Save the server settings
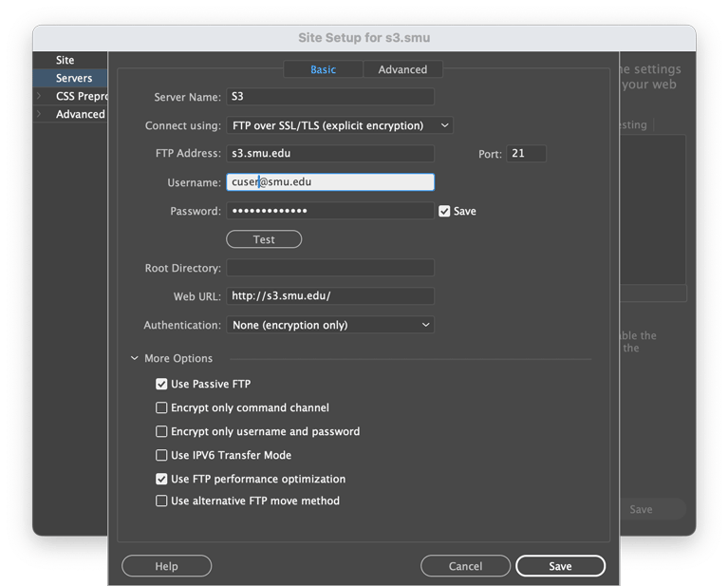The height and width of the screenshot is (586, 728). [560, 566]
